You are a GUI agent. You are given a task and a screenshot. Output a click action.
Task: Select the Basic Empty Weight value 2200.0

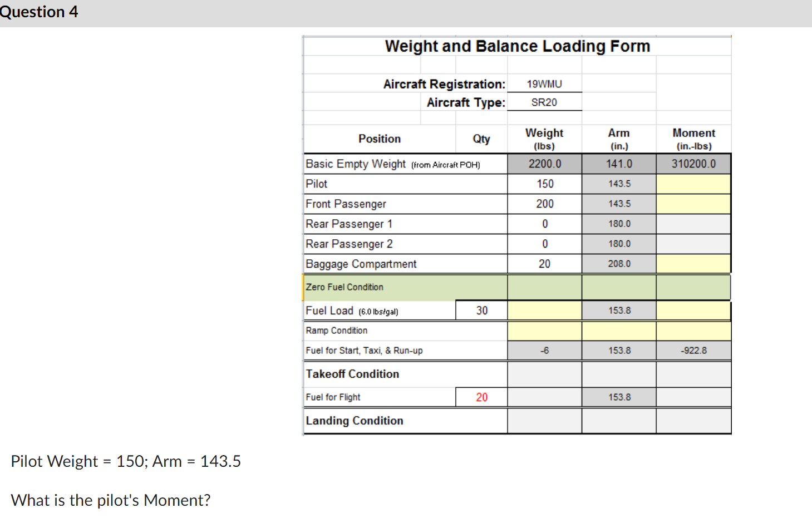click(x=544, y=164)
